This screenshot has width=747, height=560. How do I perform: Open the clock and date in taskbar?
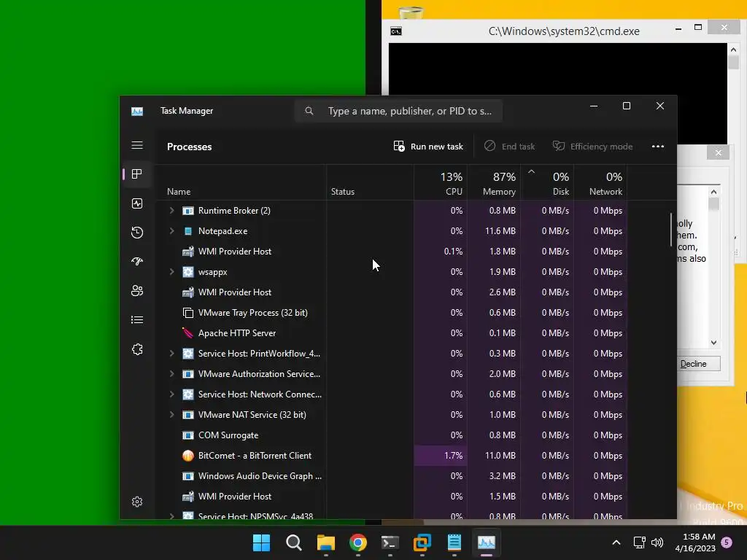[695, 542]
